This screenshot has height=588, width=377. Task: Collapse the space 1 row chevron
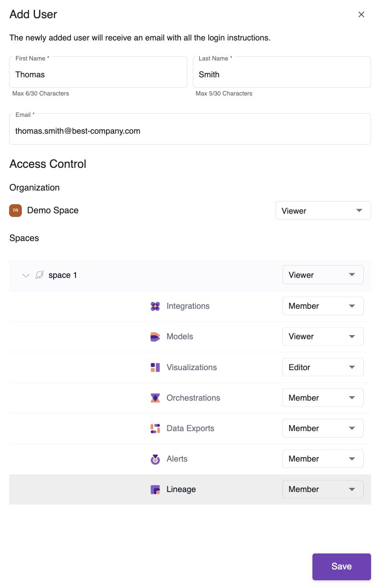click(26, 276)
